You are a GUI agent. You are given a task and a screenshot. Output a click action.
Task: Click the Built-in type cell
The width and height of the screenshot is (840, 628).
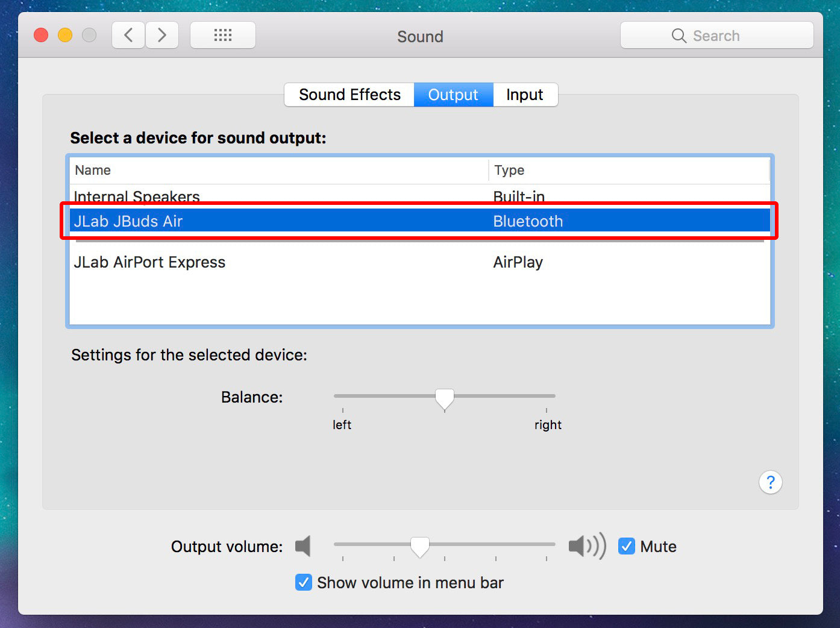[x=519, y=196]
